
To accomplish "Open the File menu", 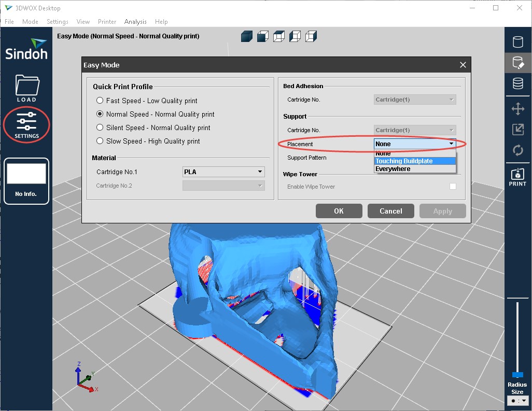I will tap(9, 22).
